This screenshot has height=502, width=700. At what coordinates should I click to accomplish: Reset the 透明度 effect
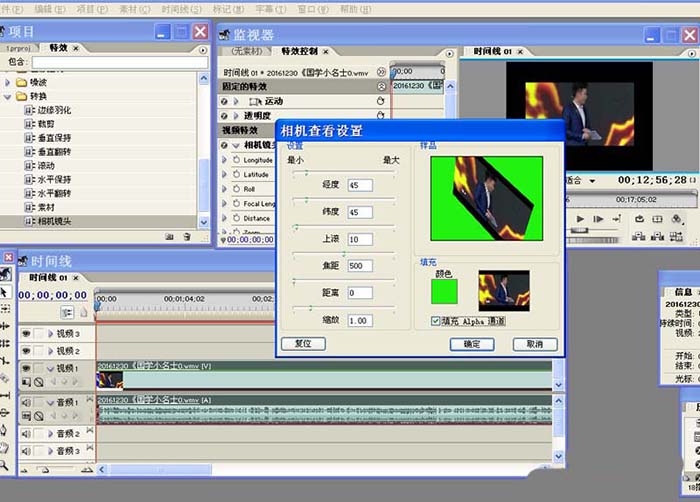pyautogui.click(x=380, y=115)
